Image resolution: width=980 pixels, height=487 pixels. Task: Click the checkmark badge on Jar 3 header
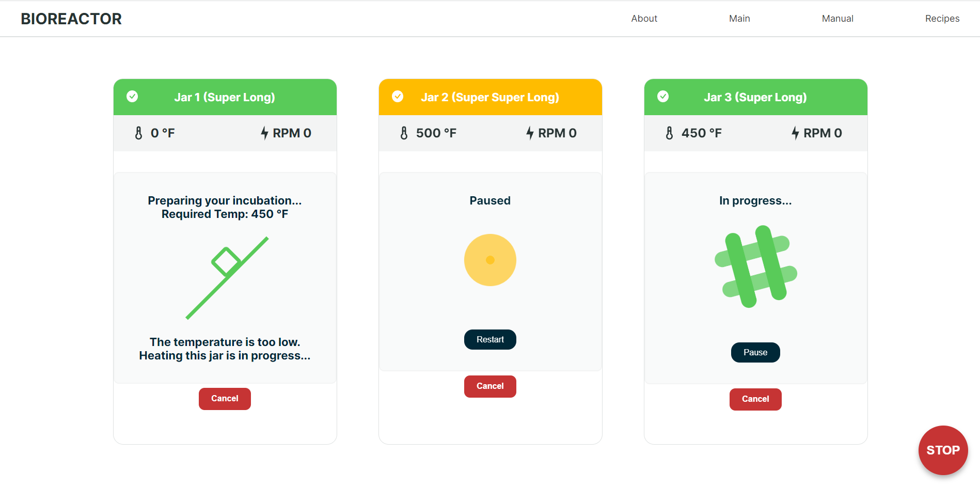pyautogui.click(x=663, y=97)
